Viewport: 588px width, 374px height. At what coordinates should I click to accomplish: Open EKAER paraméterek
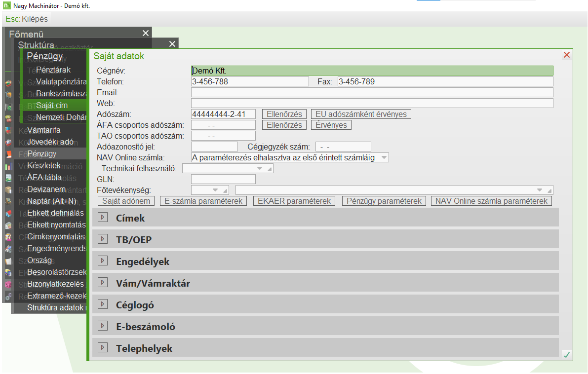point(294,201)
